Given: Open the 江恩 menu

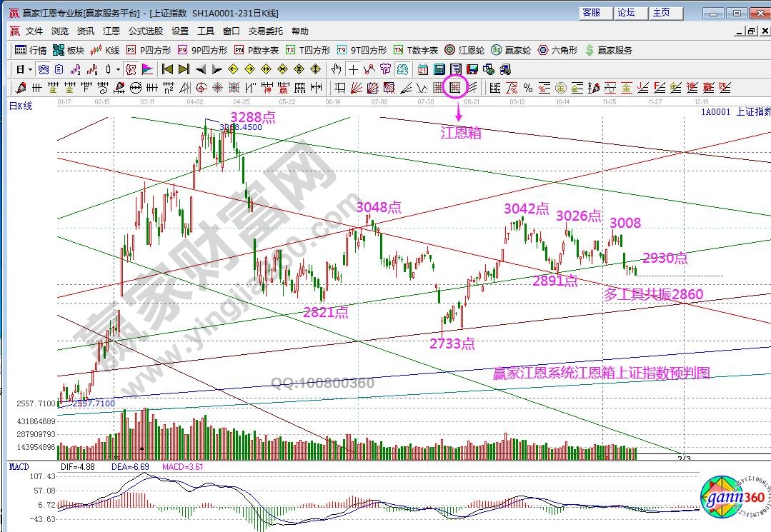Looking at the screenshot, I should 111,31.
